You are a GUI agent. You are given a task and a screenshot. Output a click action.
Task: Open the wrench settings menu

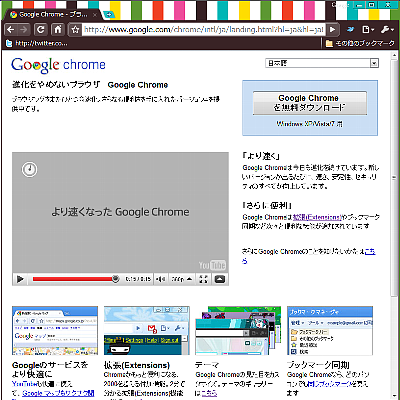[x=387, y=30]
